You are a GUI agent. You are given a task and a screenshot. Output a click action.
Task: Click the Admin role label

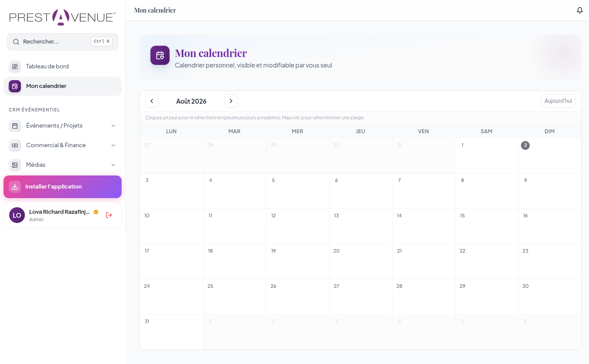[x=36, y=220]
